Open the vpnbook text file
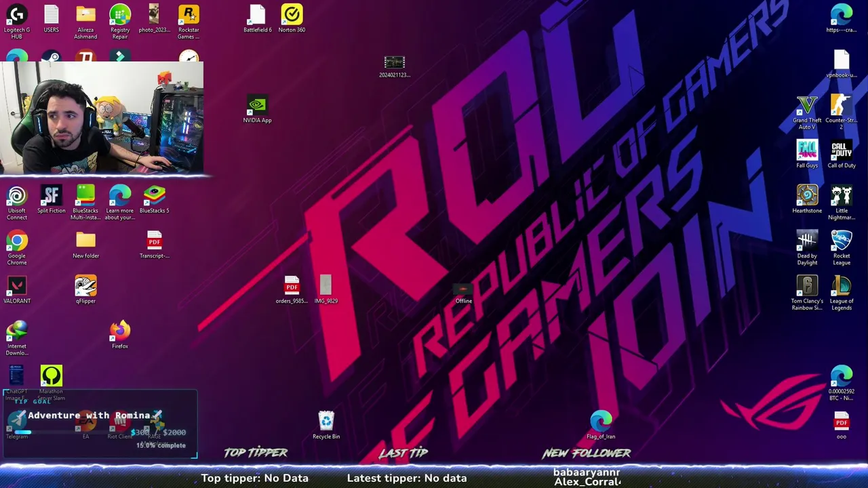This screenshot has height=488, width=868. [x=842, y=64]
